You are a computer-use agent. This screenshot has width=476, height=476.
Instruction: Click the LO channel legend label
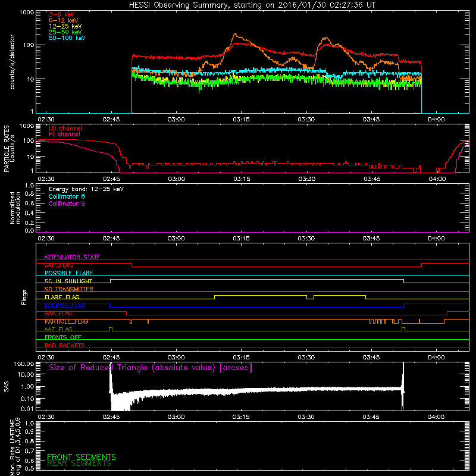[65, 128]
